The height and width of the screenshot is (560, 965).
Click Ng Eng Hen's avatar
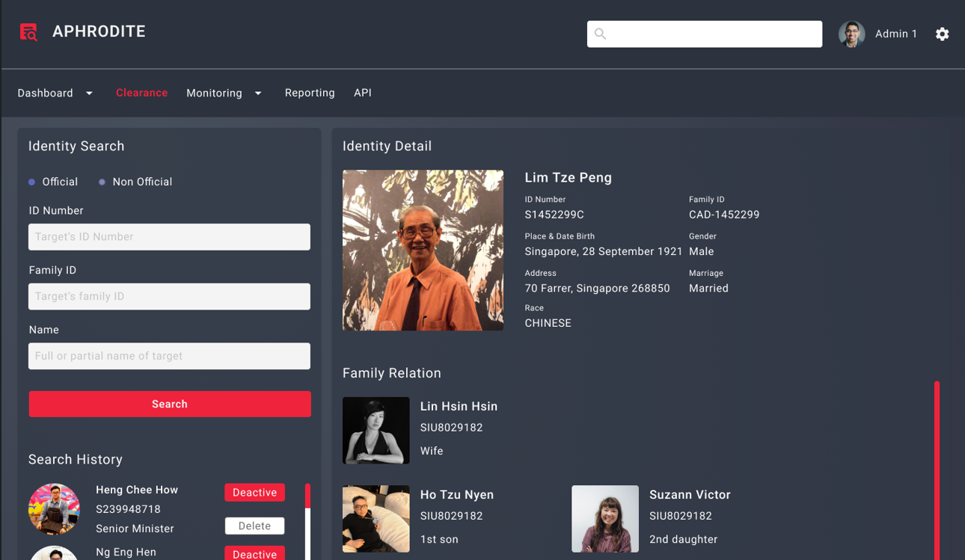click(x=54, y=553)
